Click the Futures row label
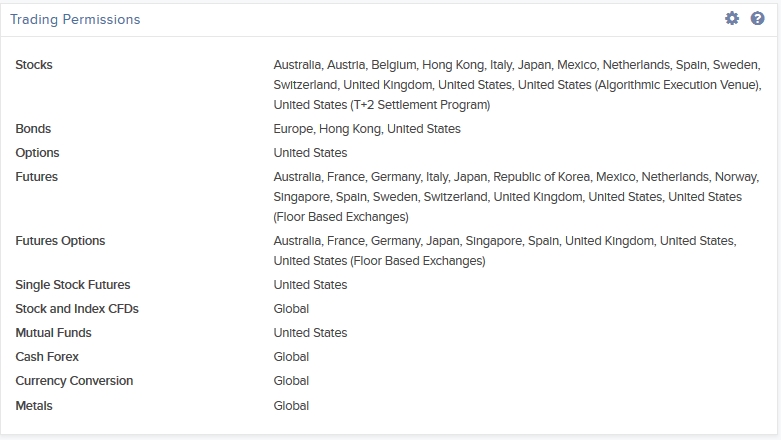The height and width of the screenshot is (440, 781). (x=36, y=177)
